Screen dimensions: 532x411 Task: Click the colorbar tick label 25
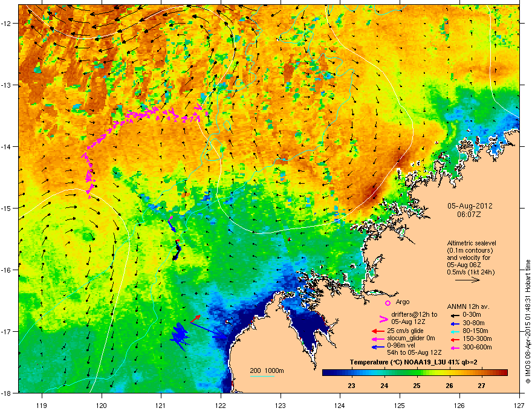tap(417, 386)
